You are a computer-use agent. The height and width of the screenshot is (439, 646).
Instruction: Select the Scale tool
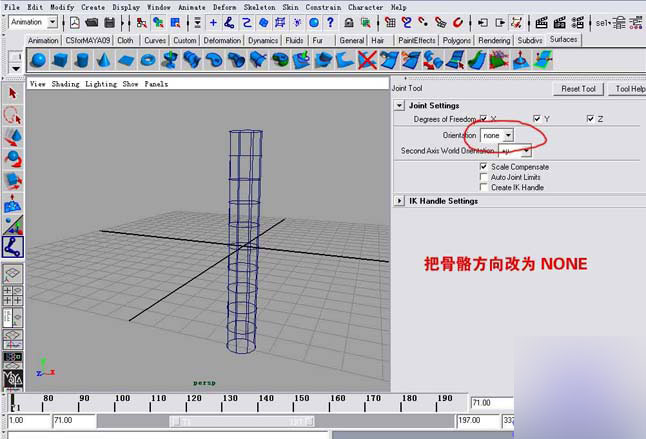coord(13,181)
